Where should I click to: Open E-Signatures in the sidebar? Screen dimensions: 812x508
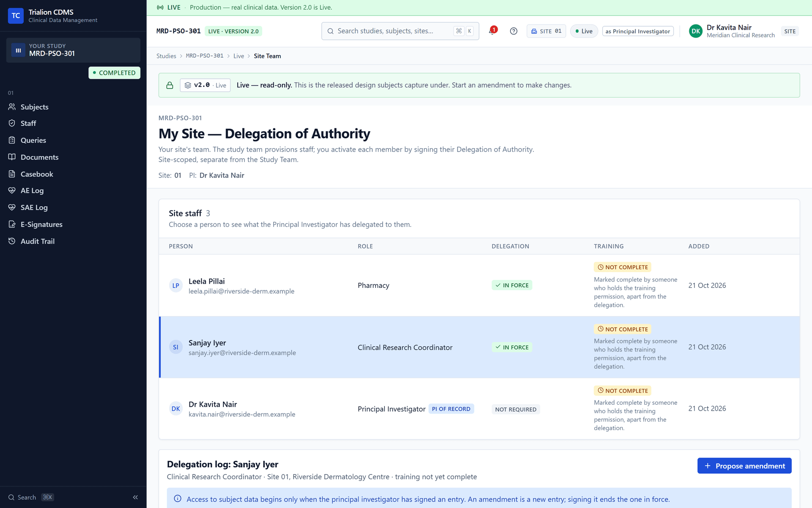[x=73, y=224]
